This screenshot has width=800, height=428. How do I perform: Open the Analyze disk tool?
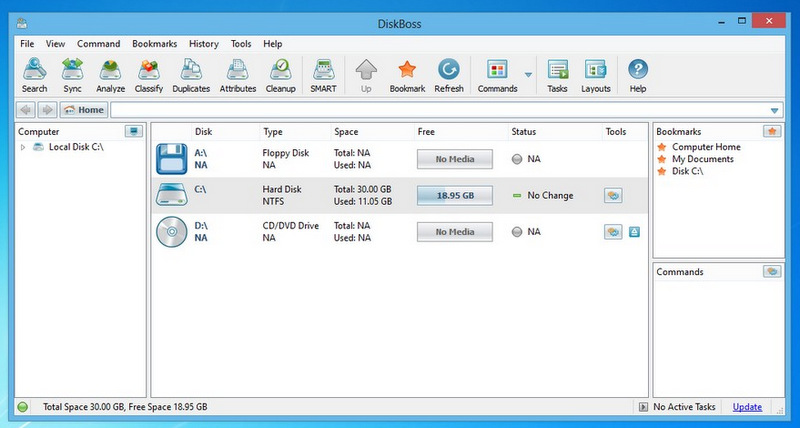[x=110, y=75]
